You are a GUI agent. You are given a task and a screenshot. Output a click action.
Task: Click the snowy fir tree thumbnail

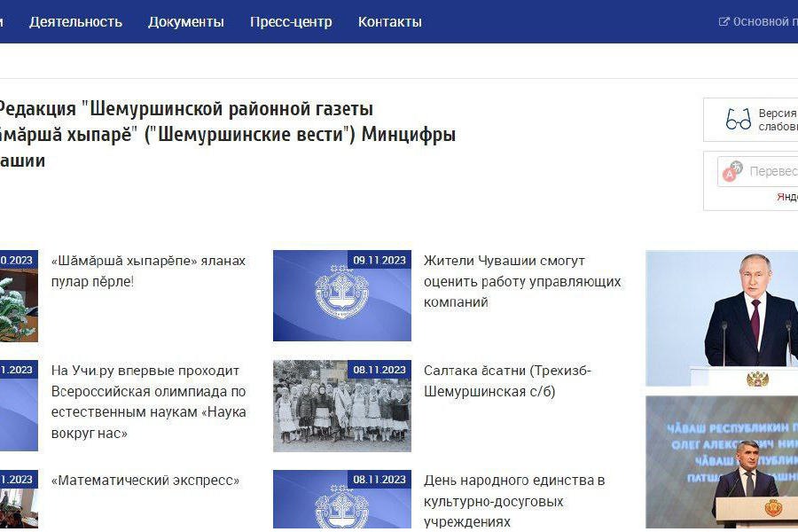(x=19, y=295)
